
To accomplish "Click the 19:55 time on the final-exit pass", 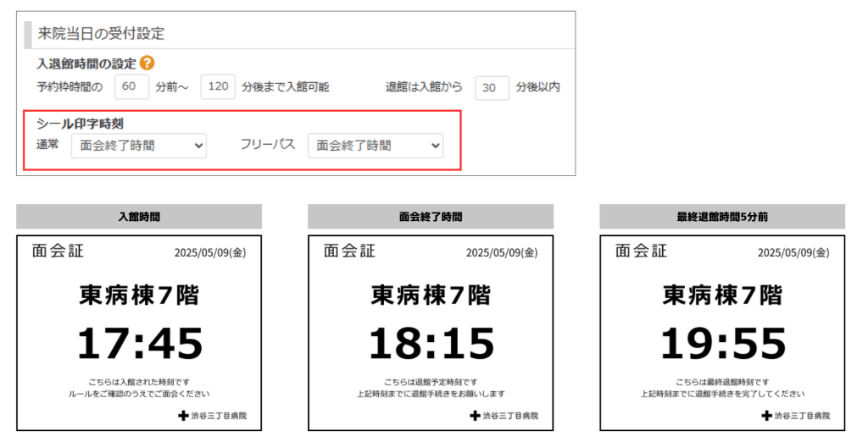I will point(723,344).
